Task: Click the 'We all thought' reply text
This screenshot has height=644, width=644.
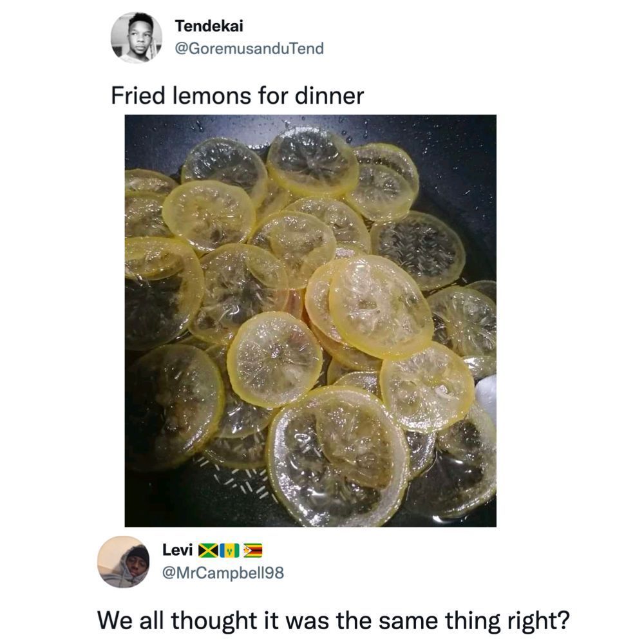Action: 333,621
